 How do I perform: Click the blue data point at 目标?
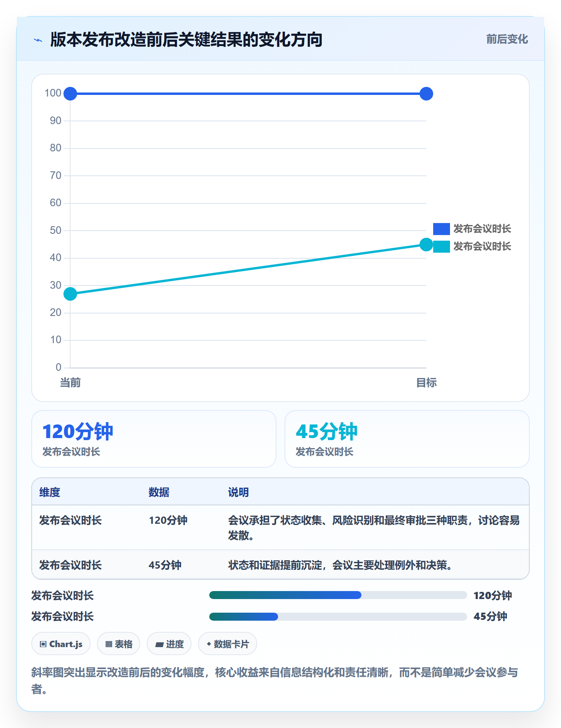426,94
